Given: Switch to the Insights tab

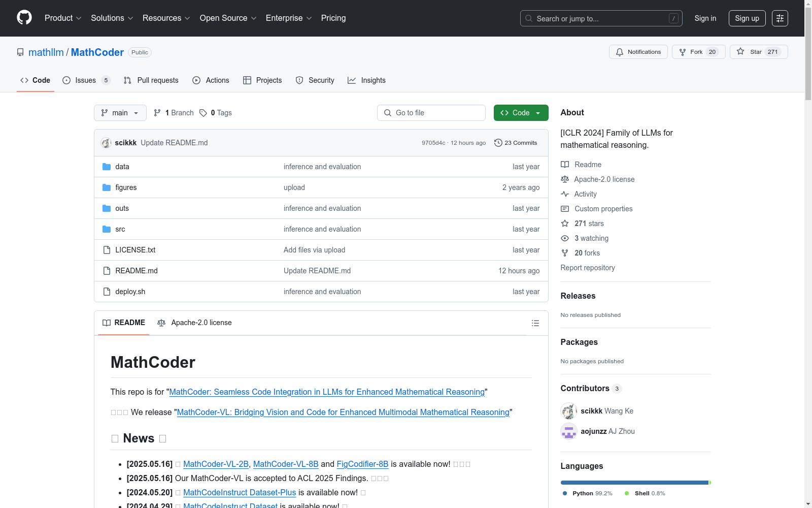Looking at the screenshot, I should (366, 80).
